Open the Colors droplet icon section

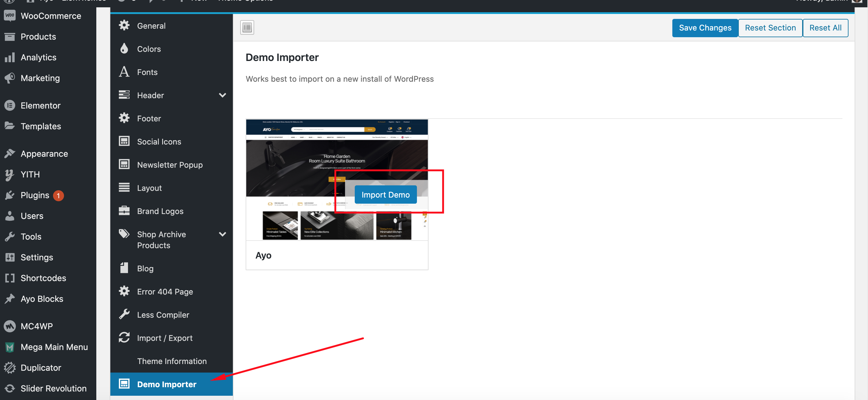point(124,49)
